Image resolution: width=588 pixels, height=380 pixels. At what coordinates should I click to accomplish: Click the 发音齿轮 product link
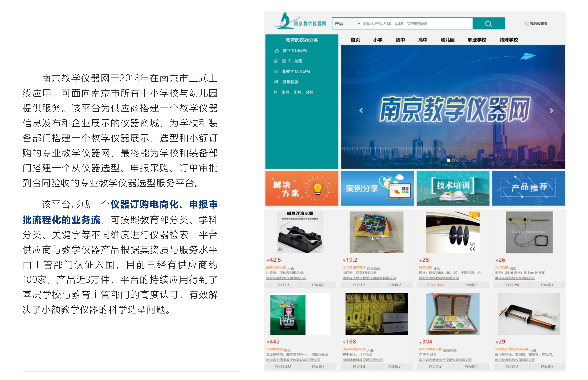tap(425, 267)
